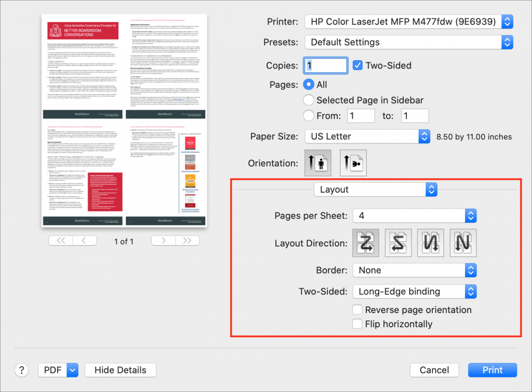Hide Details of the print dialog
The width and height of the screenshot is (532, 392).
click(120, 370)
